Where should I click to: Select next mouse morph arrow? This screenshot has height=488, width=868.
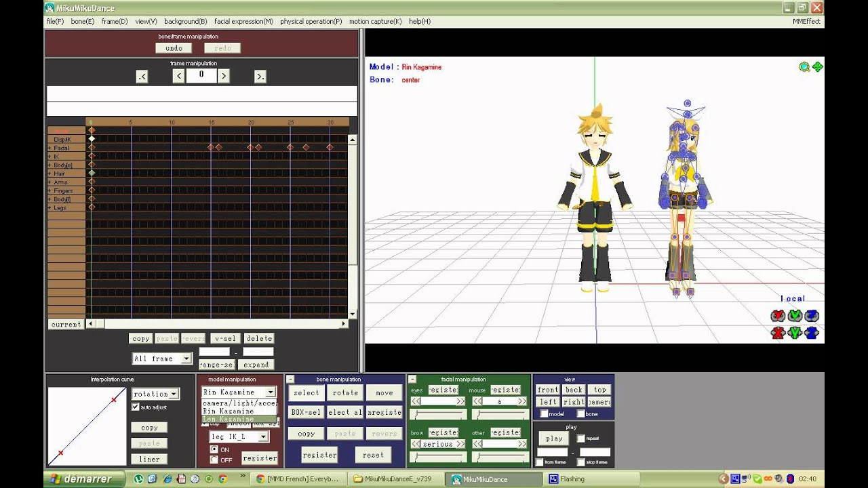(523, 401)
